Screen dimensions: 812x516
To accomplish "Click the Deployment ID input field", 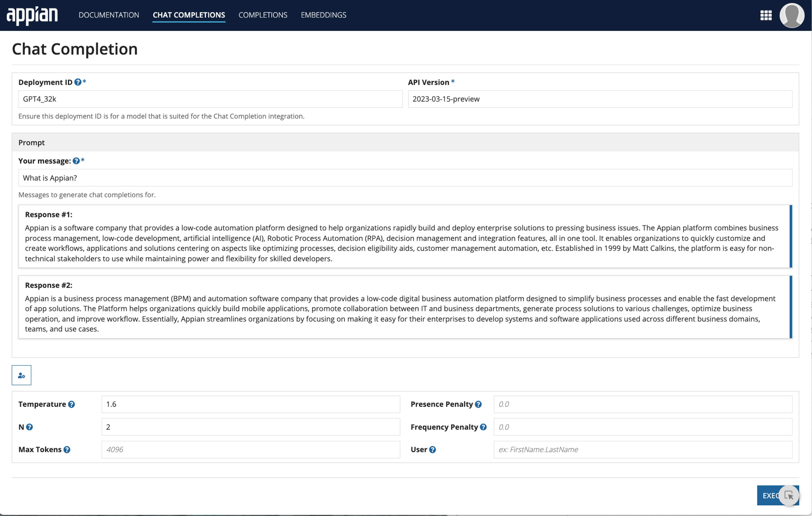I will (210, 99).
